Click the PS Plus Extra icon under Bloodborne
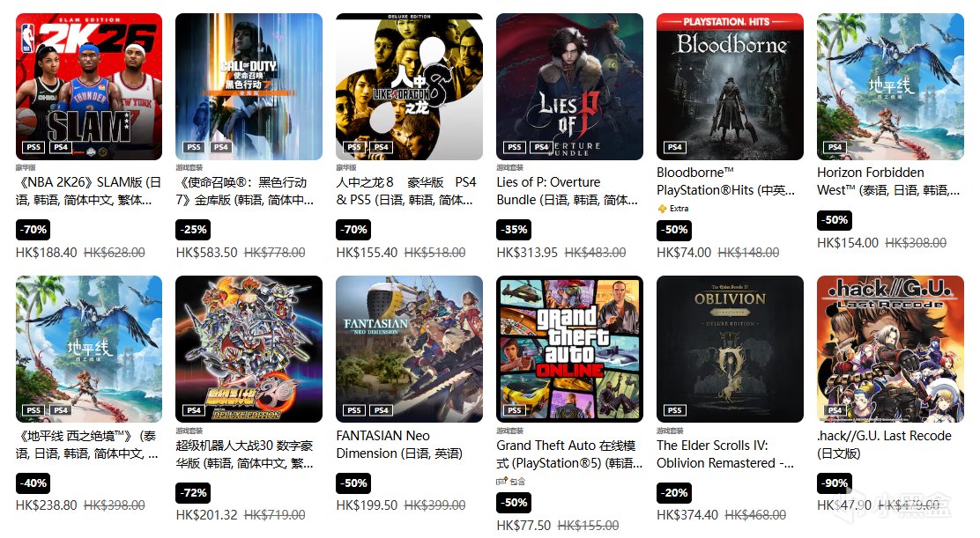Screen dimensions: 980x538 [x=662, y=209]
